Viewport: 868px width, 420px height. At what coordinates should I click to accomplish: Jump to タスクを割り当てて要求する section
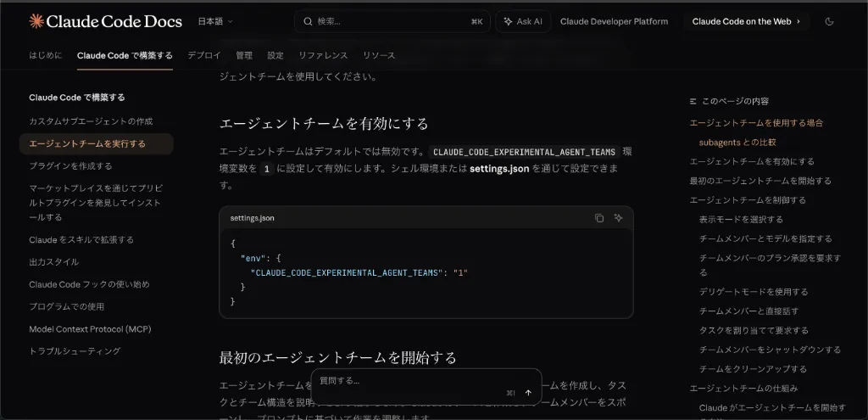click(x=754, y=330)
